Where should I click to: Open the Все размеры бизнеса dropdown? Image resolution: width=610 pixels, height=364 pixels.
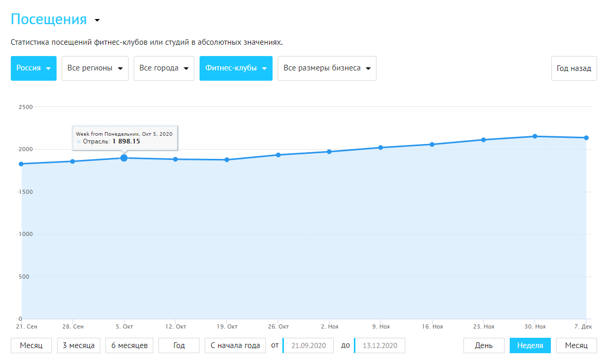tap(327, 68)
